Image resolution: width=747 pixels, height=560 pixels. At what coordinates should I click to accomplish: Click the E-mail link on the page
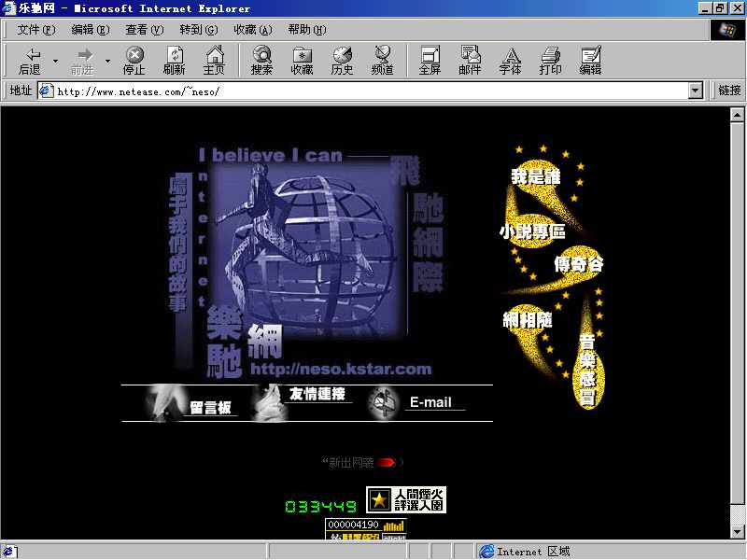pos(430,402)
